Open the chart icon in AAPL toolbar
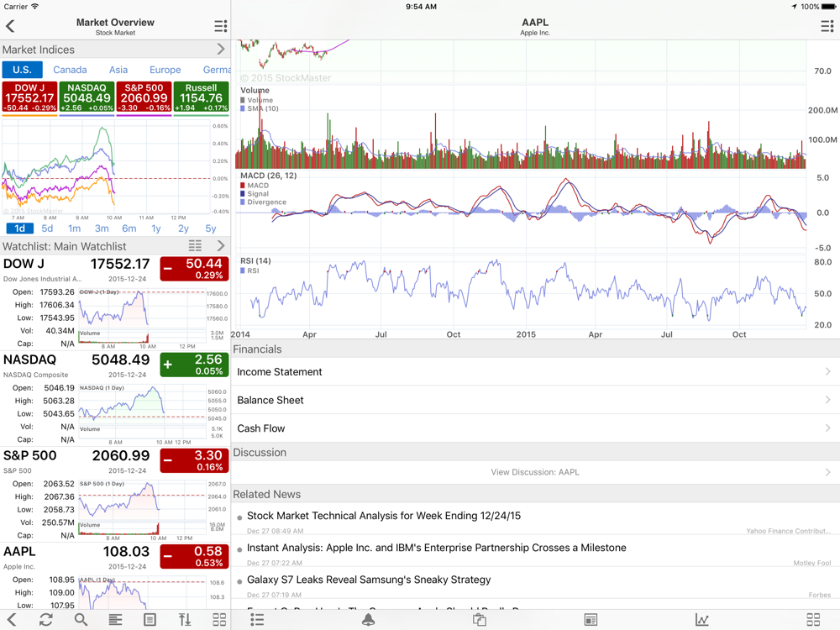The height and width of the screenshot is (630, 840). 701,620
